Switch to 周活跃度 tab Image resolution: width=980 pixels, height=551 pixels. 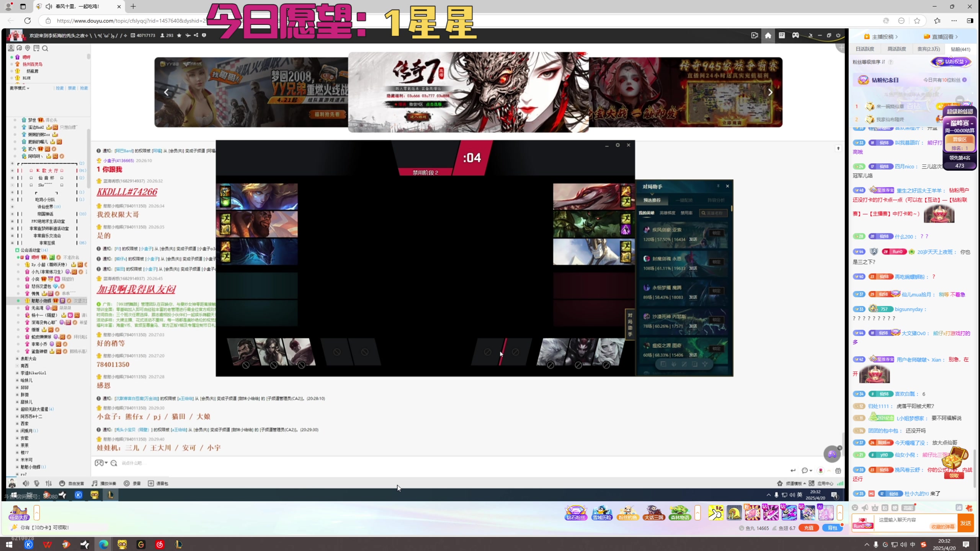(897, 49)
